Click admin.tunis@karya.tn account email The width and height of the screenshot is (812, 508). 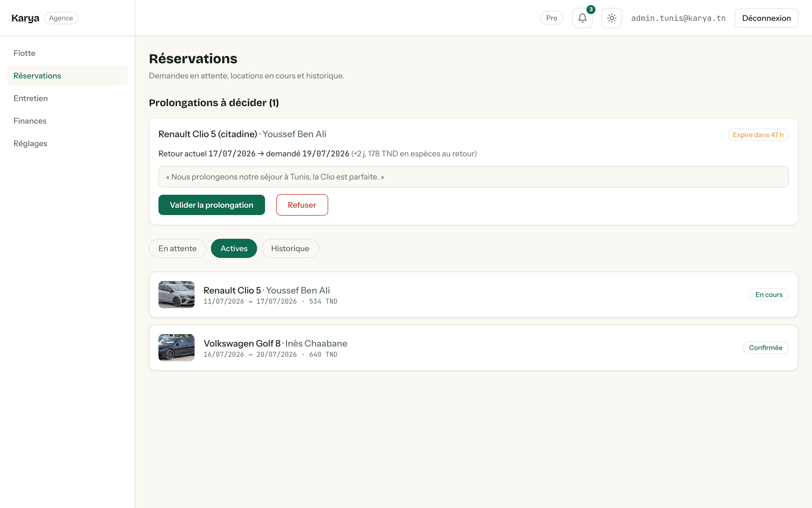point(678,18)
